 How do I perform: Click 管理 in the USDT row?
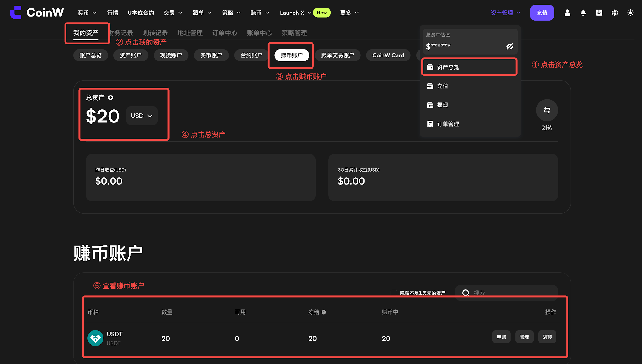click(x=524, y=337)
